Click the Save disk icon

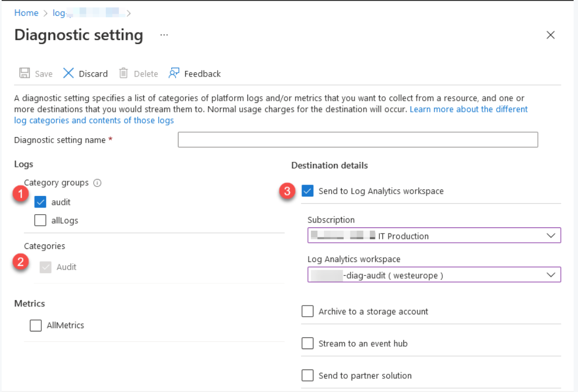(25, 73)
